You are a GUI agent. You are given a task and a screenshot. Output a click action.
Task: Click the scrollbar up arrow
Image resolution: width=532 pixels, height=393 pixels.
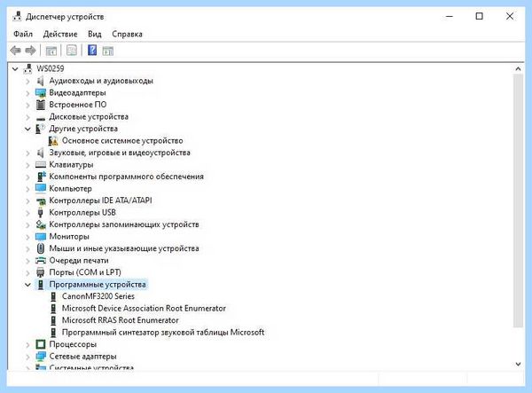[x=518, y=69]
